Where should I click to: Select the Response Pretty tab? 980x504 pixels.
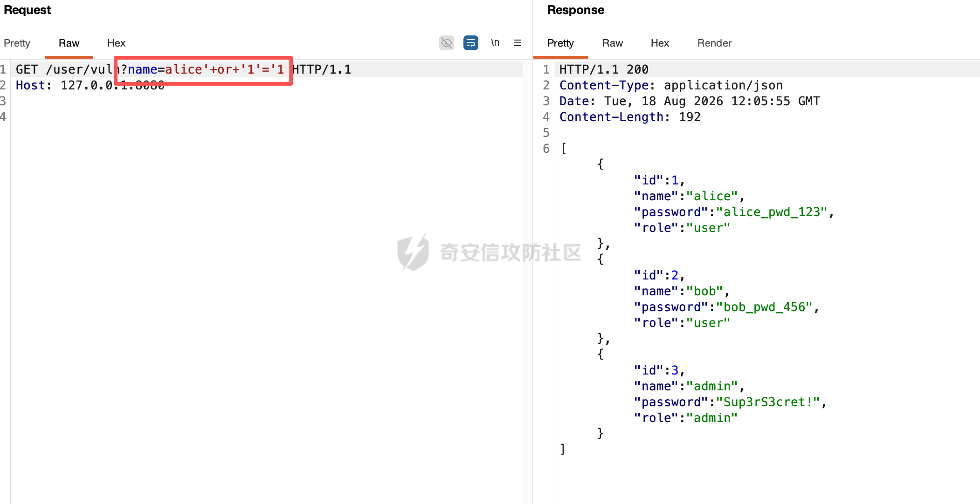tap(560, 43)
